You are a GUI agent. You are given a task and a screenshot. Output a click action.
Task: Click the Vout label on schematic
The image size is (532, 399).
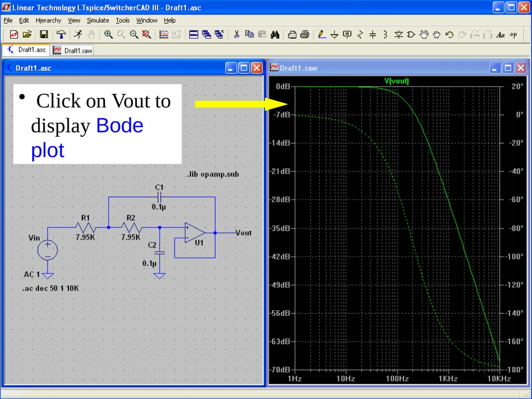click(243, 233)
